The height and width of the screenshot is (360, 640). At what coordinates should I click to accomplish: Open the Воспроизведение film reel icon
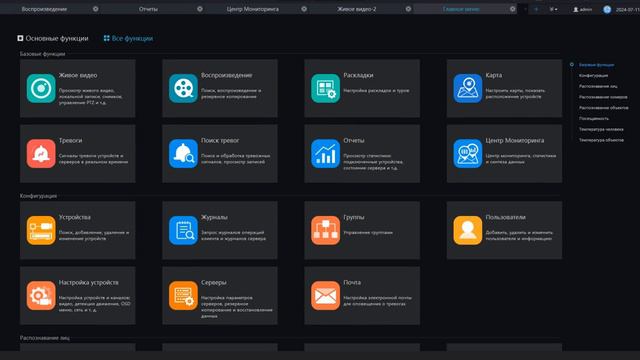point(183,88)
